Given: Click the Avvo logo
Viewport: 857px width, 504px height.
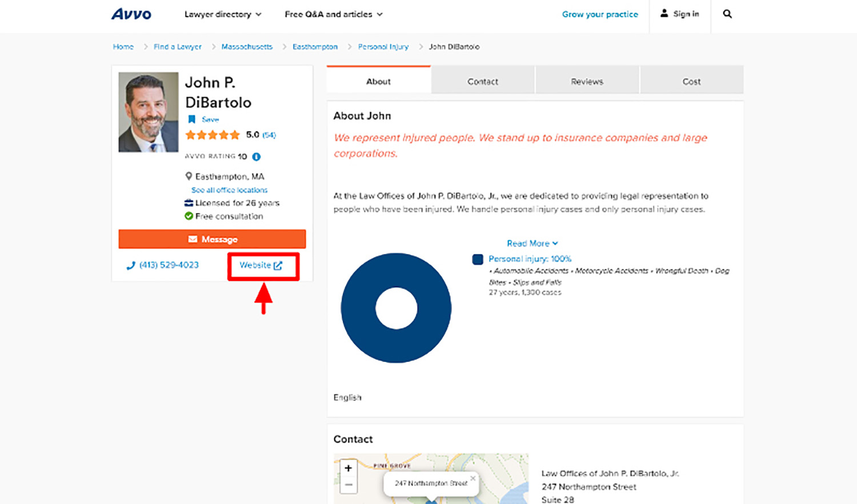Looking at the screenshot, I should point(131,14).
